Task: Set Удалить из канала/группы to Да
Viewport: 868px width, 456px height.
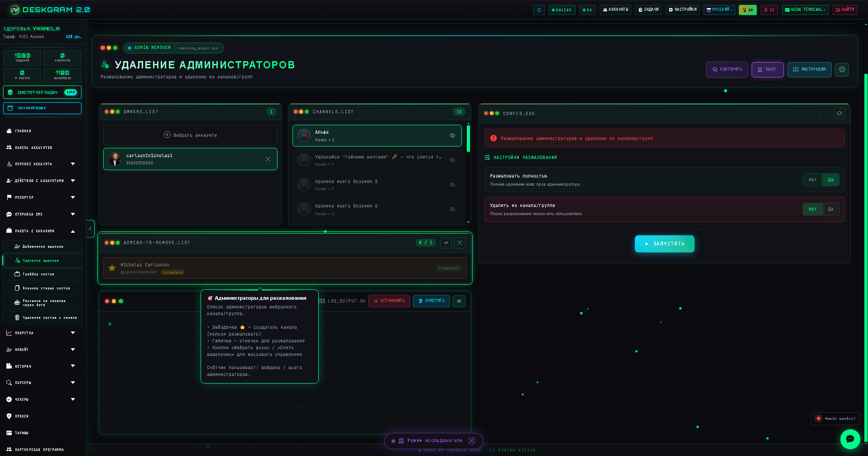Action: (x=831, y=209)
